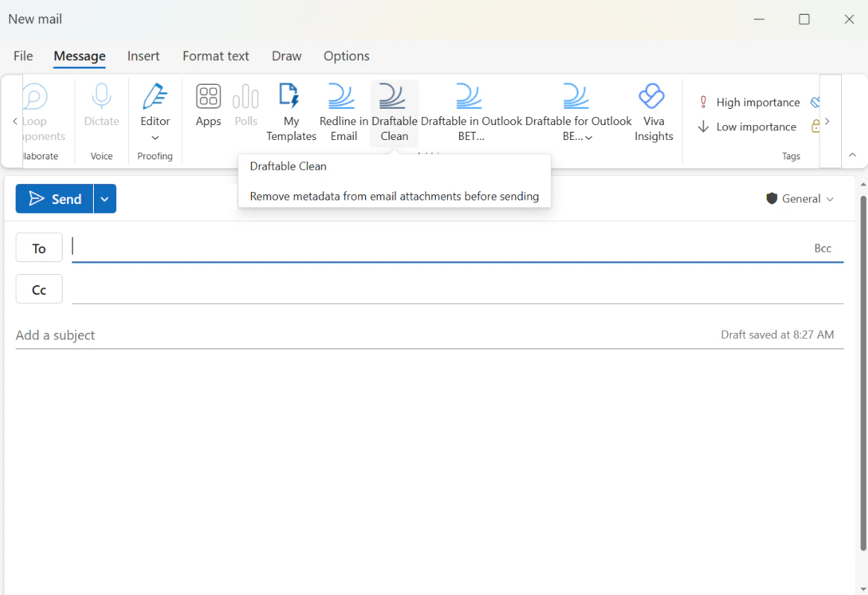The image size is (868, 595).
Task: Click Draftable in Outlook BETA icon
Action: (471, 112)
